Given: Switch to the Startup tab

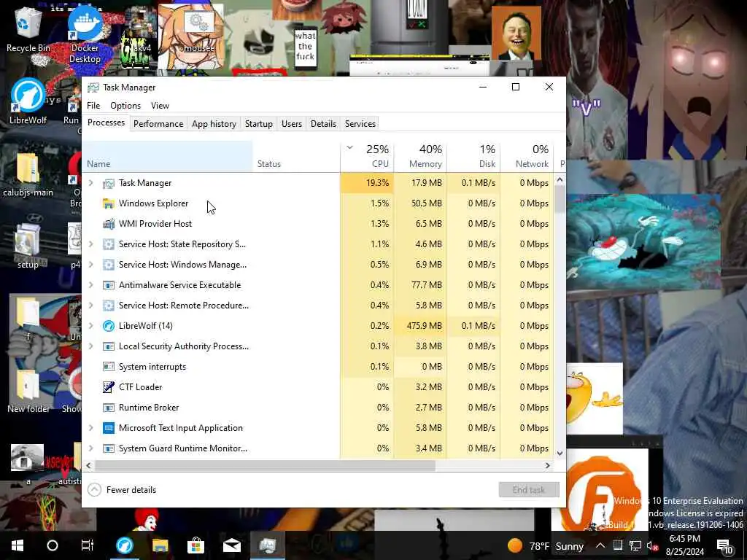Looking at the screenshot, I should coord(259,124).
